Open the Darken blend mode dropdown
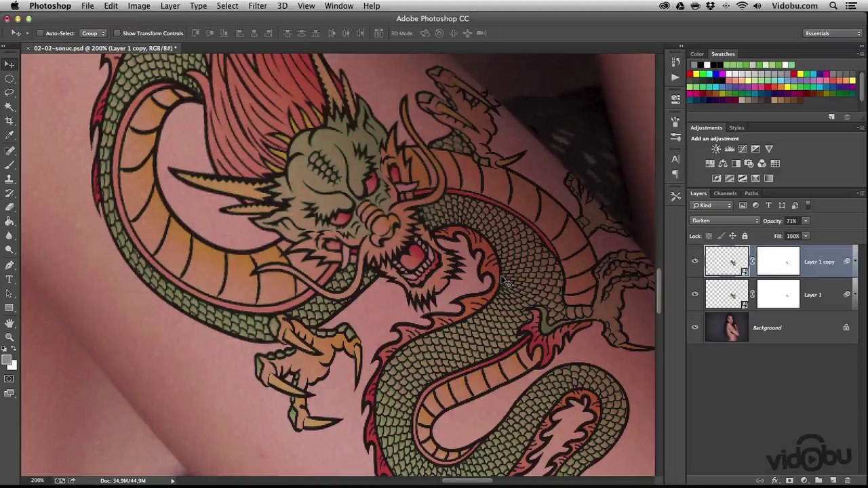Viewport: 868px width, 488px height. click(725, 221)
